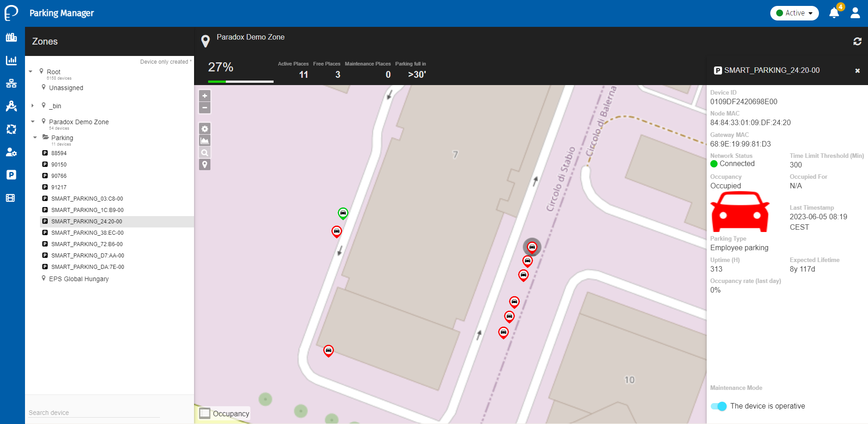Select SMART_PARKING_38:EC-00 device
Viewport: 868px width, 424px height.
coord(87,233)
